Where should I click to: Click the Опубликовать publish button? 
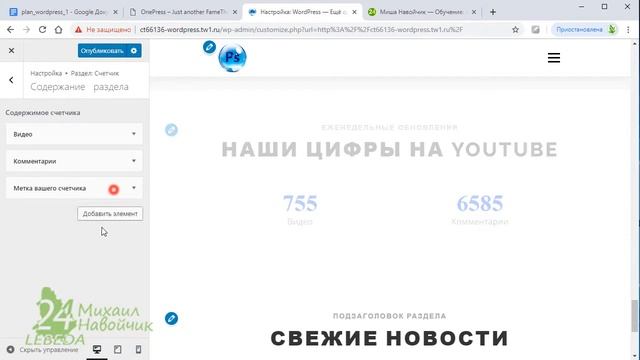102,51
